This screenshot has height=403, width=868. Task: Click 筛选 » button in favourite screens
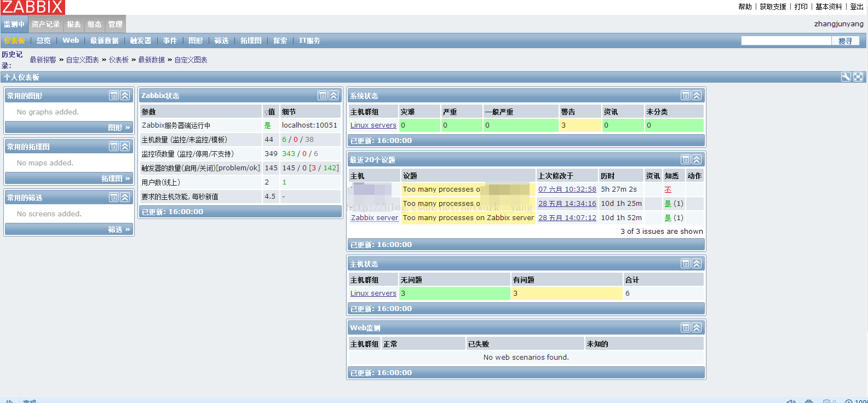point(69,229)
